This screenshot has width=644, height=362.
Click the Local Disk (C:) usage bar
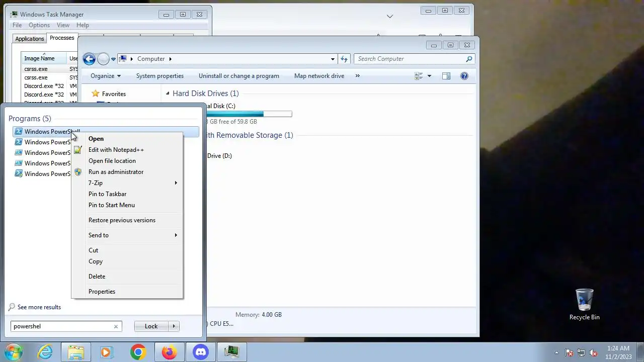[x=249, y=114]
